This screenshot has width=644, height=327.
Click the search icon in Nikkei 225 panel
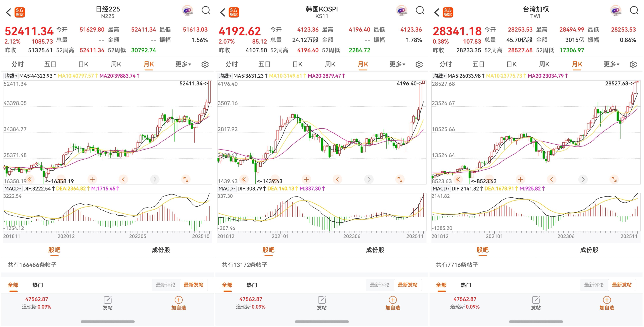[x=206, y=11]
